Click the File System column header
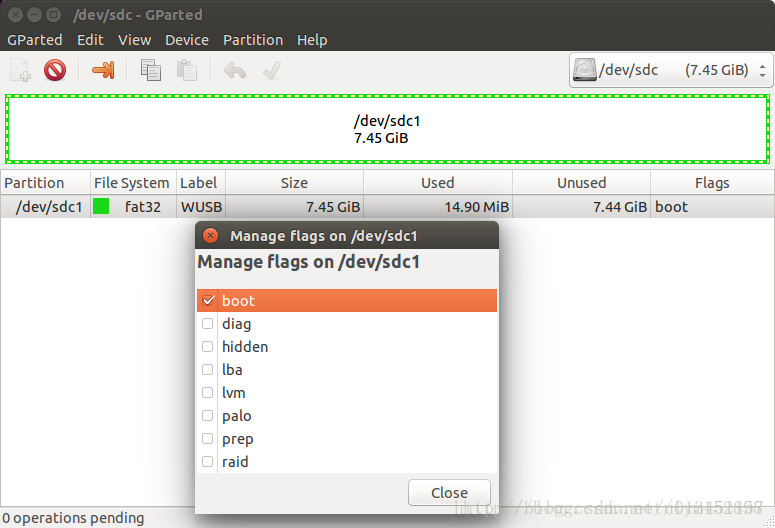 (133, 182)
